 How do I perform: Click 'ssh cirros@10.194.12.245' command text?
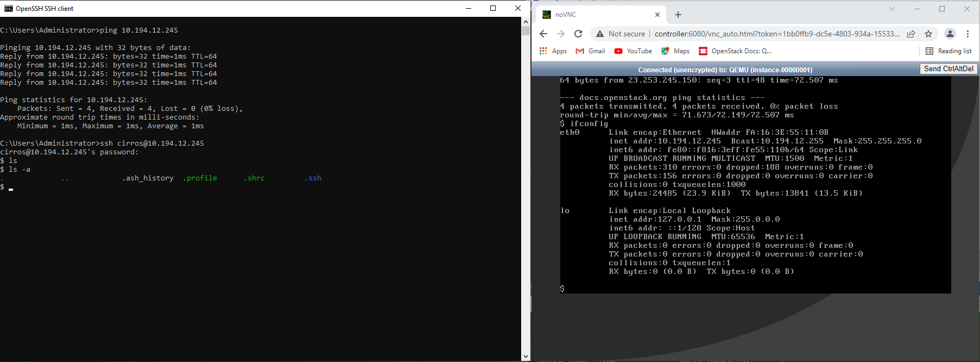[152, 143]
